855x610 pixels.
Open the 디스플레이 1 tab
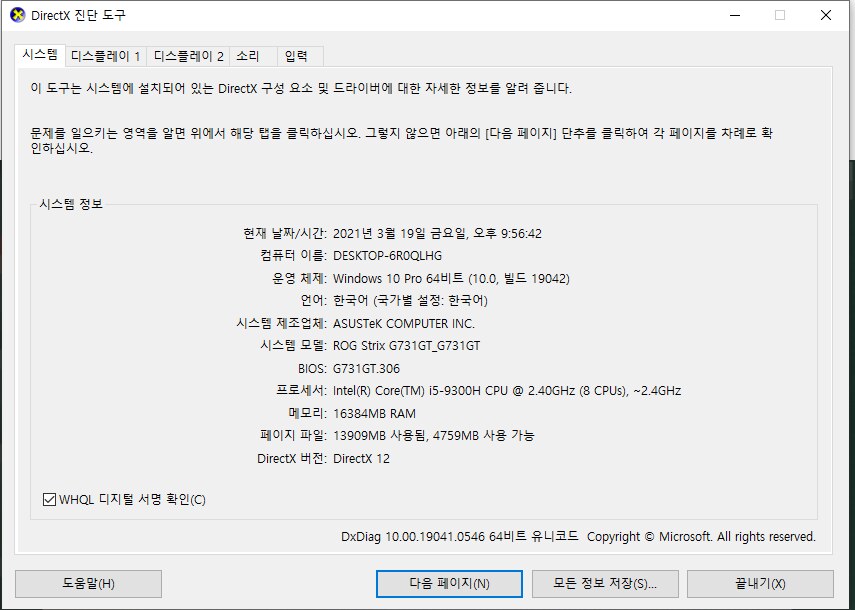coord(106,56)
